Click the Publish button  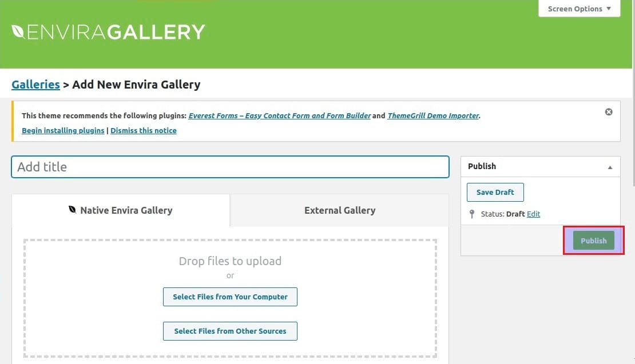coord(593,241)
